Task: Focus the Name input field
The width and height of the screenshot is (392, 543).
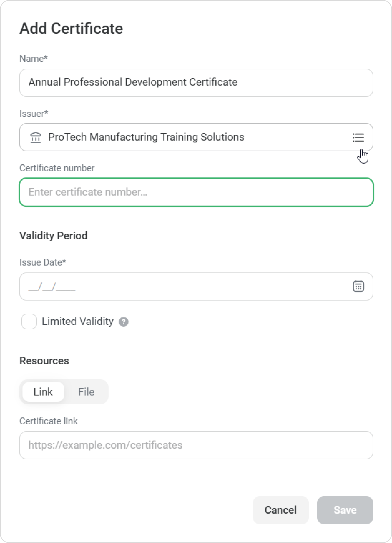Action: (196, 82)
